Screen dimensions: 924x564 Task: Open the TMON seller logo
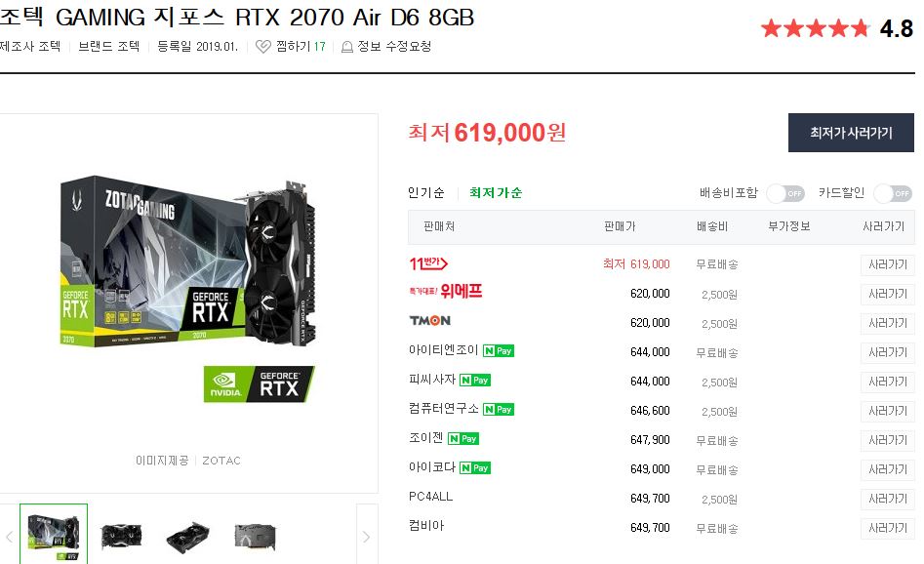(430, 321)
